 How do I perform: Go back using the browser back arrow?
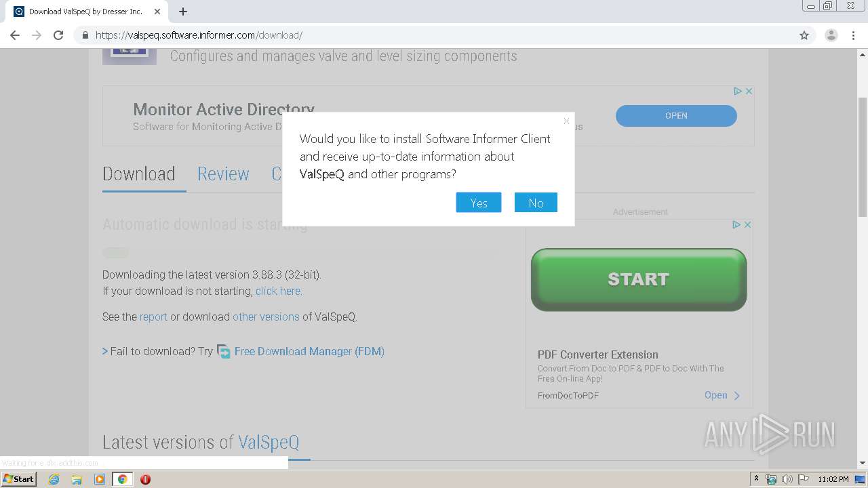[15, 35]
